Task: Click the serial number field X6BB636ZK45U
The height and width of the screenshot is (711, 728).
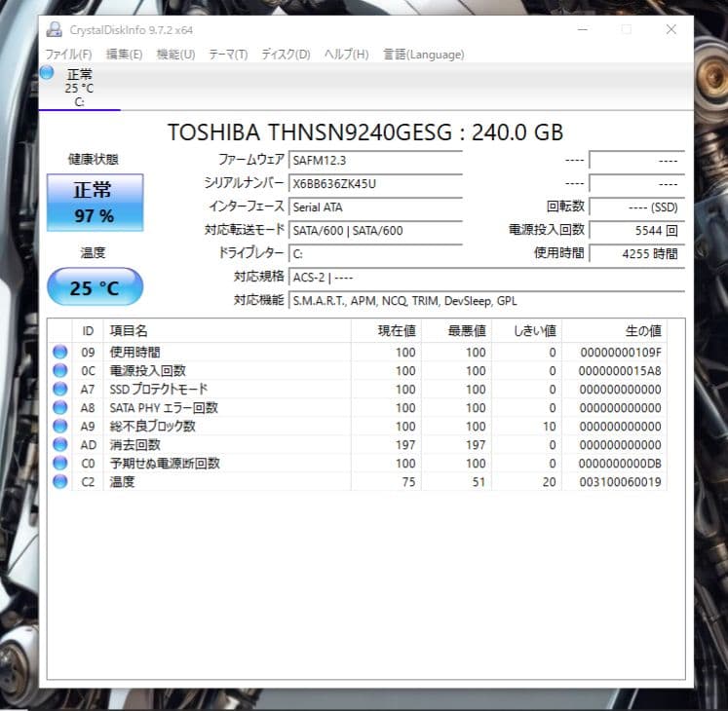Action: click(x=375, y=184)
